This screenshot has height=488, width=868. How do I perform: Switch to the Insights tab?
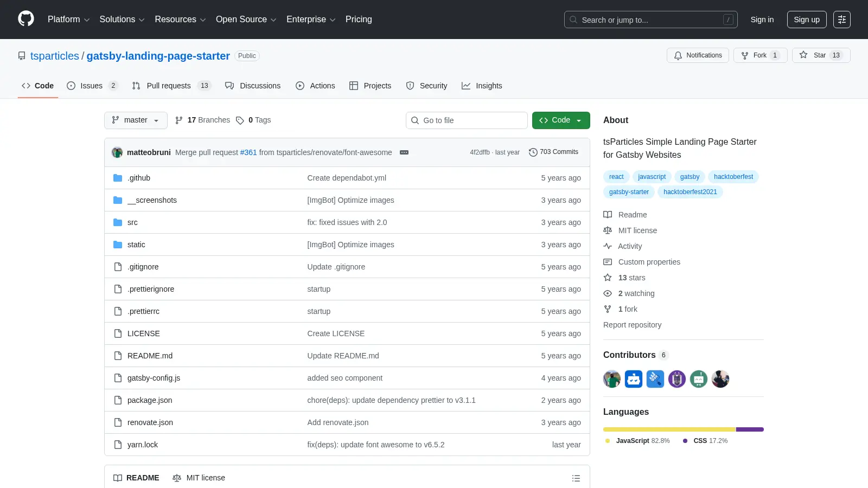click(482, 86)
